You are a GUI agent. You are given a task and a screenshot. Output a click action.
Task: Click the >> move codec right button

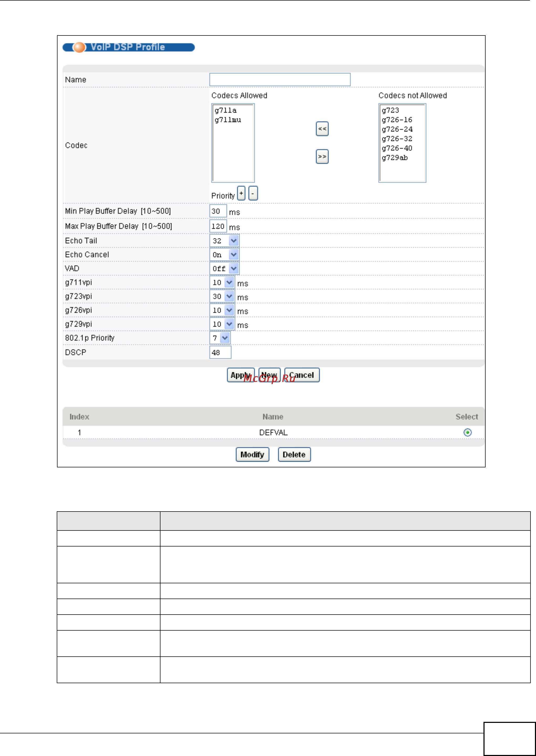point(322,157)
